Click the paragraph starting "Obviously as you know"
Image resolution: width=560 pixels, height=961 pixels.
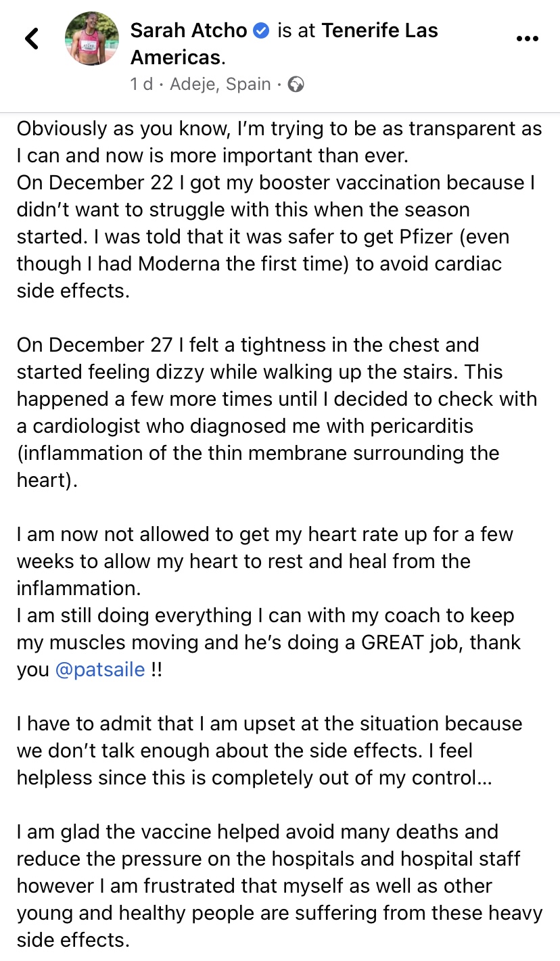[279, 142]
